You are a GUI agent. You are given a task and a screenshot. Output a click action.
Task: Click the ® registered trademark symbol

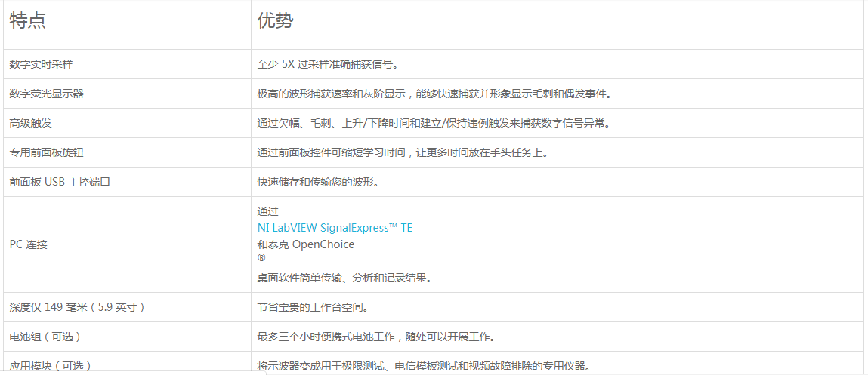pyautogui.click(x=261, y=258)
